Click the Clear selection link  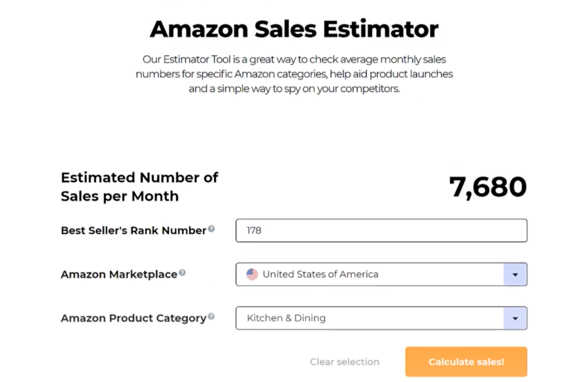pyautogui.click(x=344, y=362)
